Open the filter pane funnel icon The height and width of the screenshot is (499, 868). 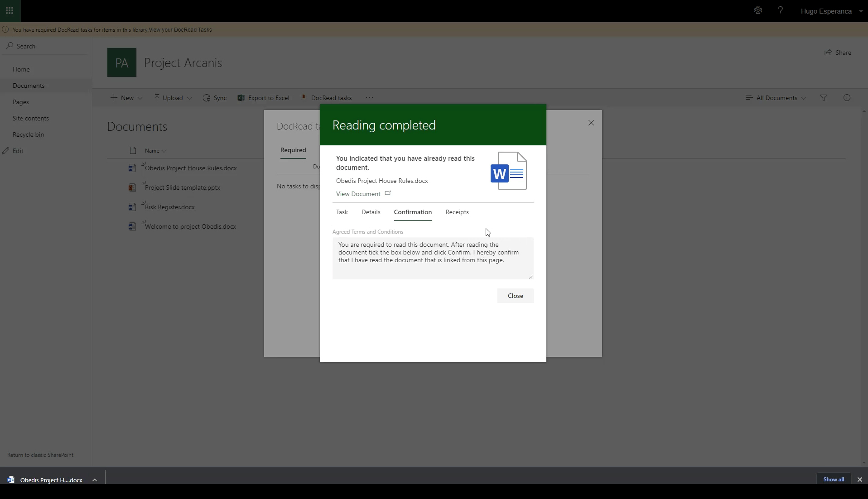click(824, 98)
